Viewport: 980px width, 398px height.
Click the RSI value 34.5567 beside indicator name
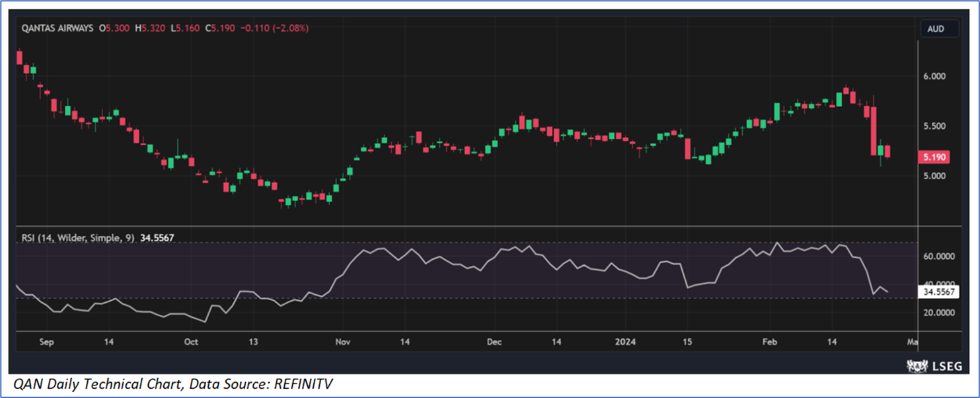click(x=157, y=237)
